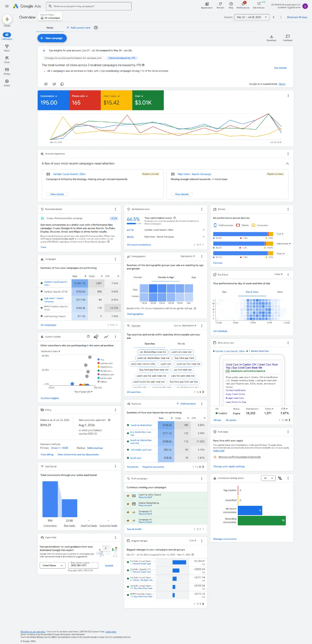
Task: Click help icon in Auction insights header
Action: coord(88,336)
